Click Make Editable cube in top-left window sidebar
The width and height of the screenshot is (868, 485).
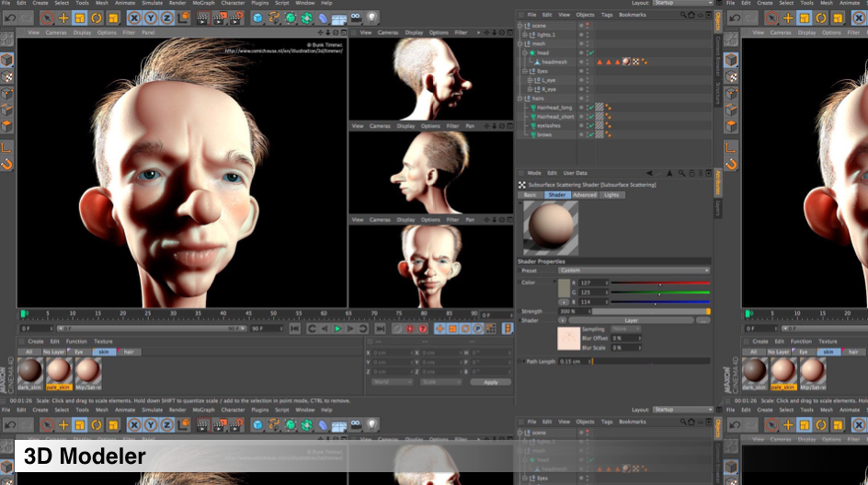6,60
